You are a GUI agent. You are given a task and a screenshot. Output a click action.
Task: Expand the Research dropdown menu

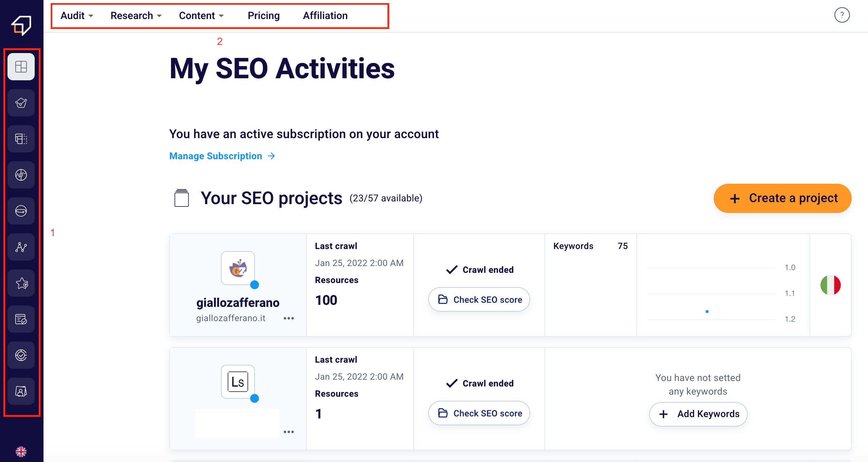(x=136, y=16)
